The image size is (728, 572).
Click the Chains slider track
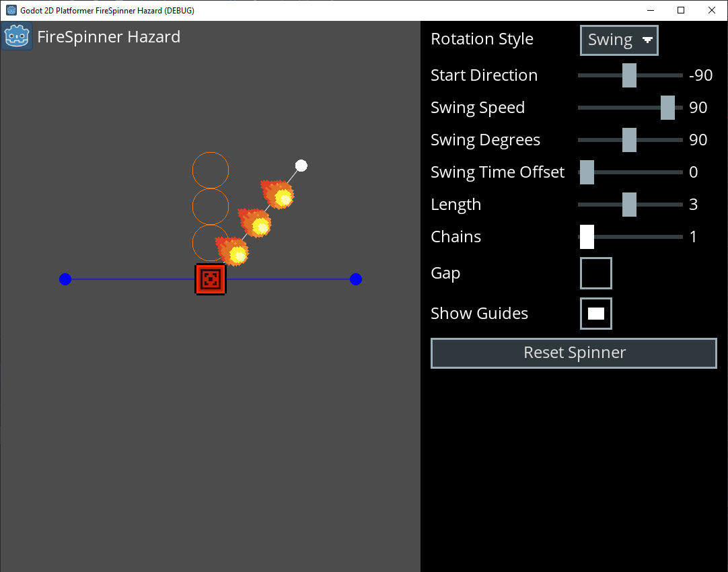[x=631, y=236]
